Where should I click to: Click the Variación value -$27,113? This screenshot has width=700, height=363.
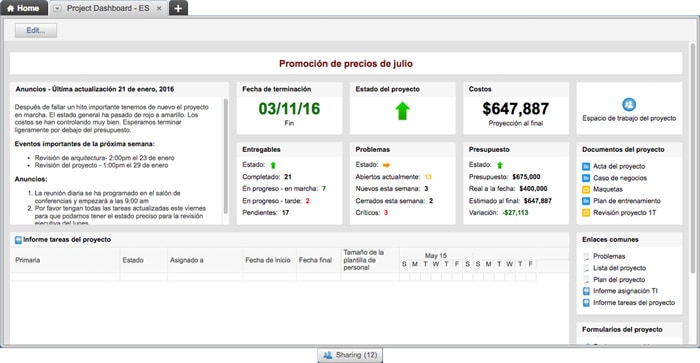click(515, 213)
